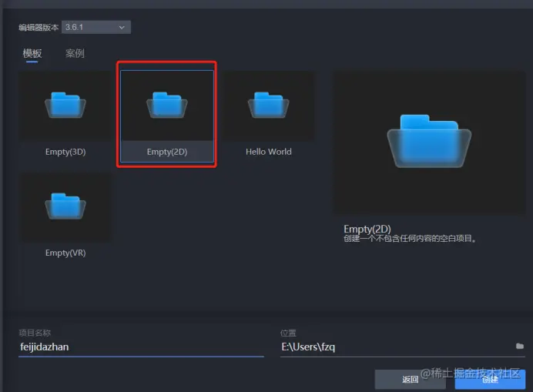Image resolution: width=533 pixels, height=392 pixels.
Task: Select the Empty(3D) template
Action: coord(65,116)
